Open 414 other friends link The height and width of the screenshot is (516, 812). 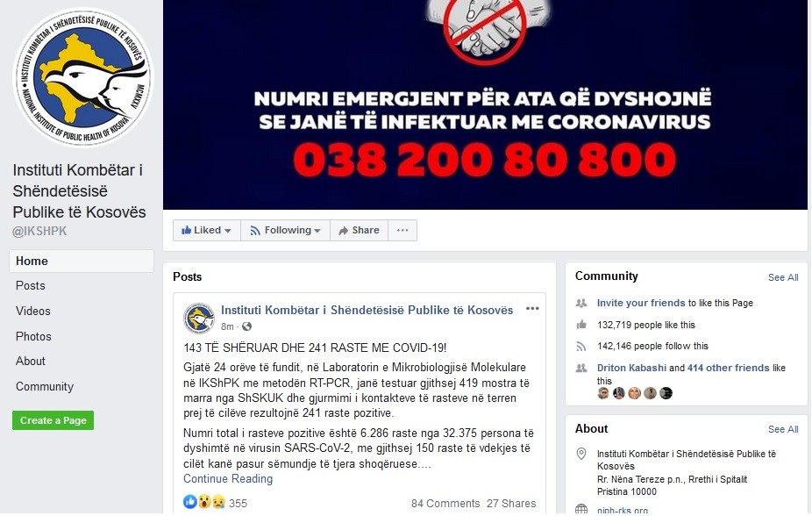[x=728, y=368]
